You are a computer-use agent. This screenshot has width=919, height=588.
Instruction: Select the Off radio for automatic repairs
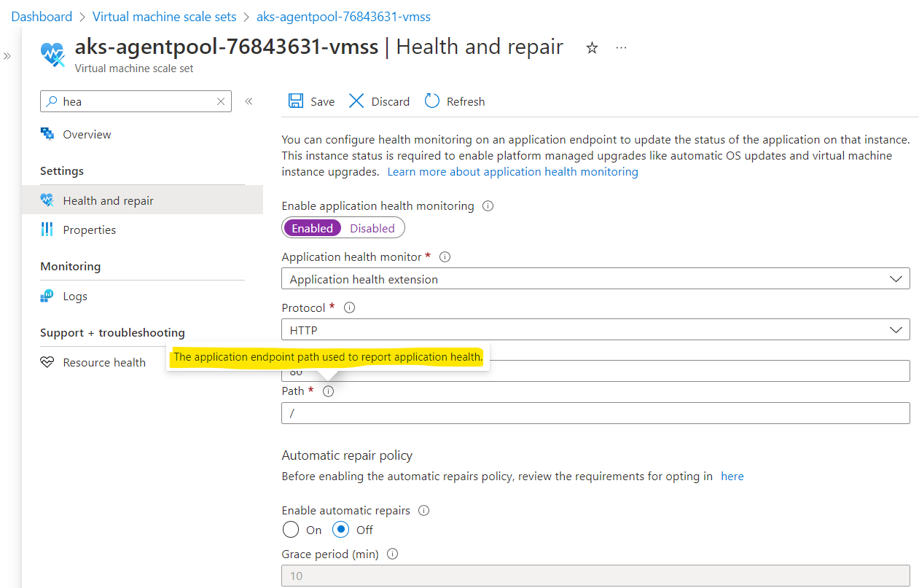coord(341,530)
